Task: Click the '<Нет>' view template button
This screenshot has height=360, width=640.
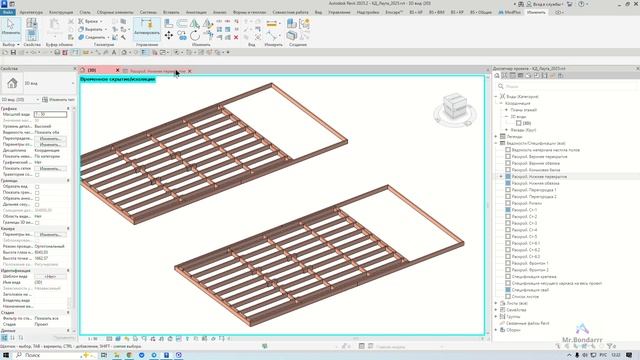Action: [50, 276]
